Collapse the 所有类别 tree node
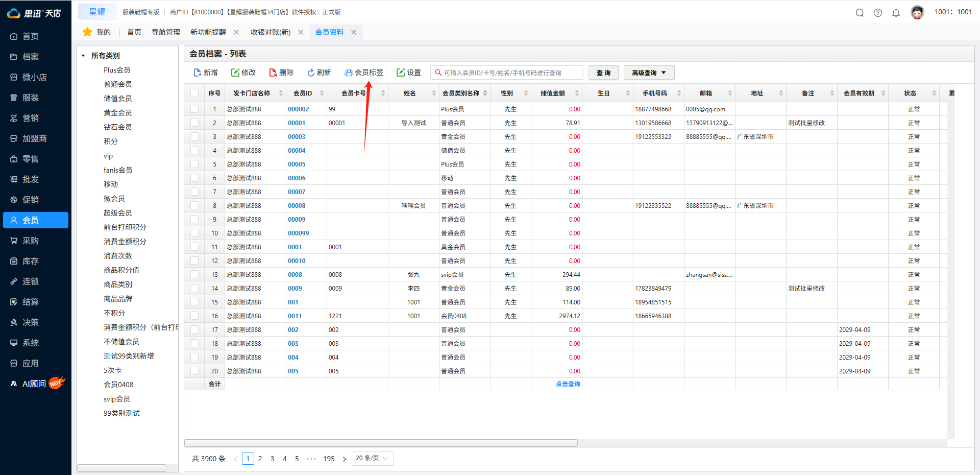This screenshot has height=475, width=980. (x=83, y=56)
